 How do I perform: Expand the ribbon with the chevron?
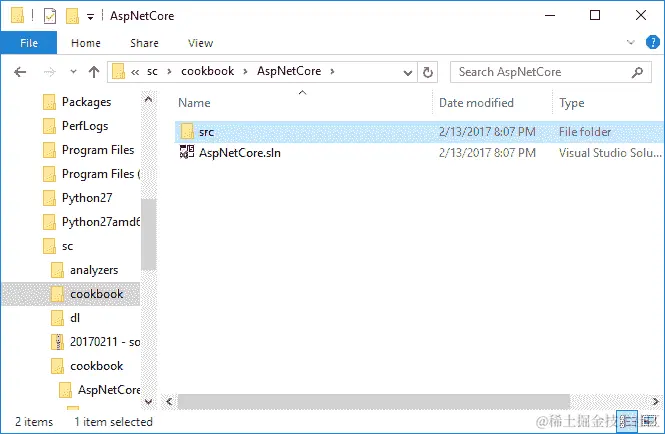630,42
